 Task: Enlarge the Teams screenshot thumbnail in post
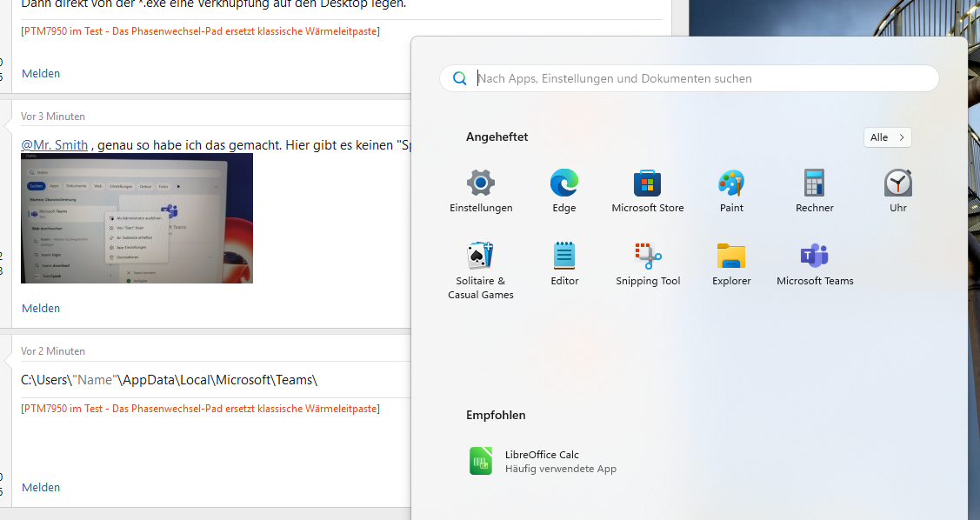(137, 218)
